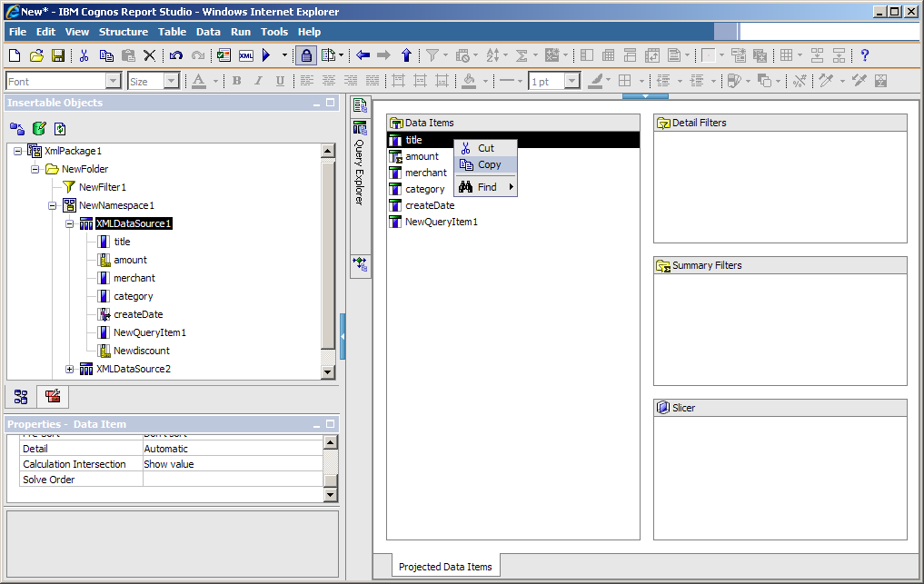Click the Open folder icon
The image size is (924, 584).
[36, 55]
